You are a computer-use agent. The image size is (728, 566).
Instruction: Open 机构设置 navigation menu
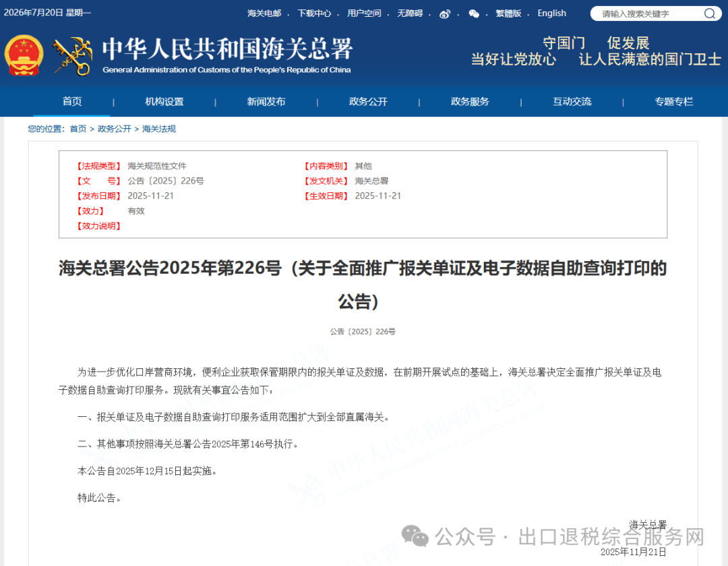pos(164,101)
